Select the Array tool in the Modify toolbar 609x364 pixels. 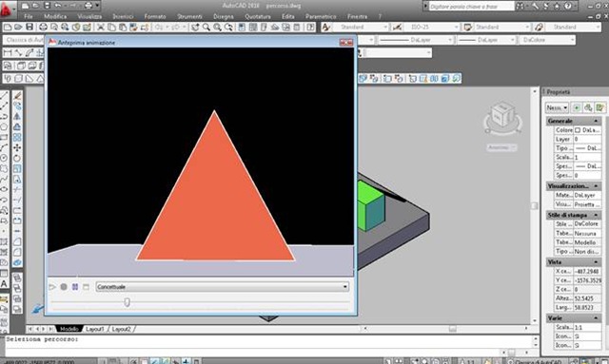click(17, 138)
